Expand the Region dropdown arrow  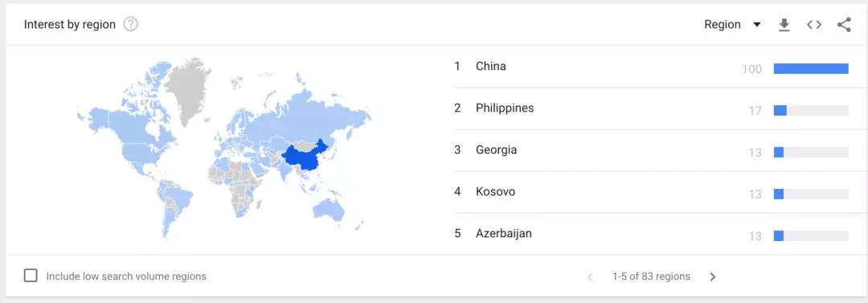pos(757,24)
